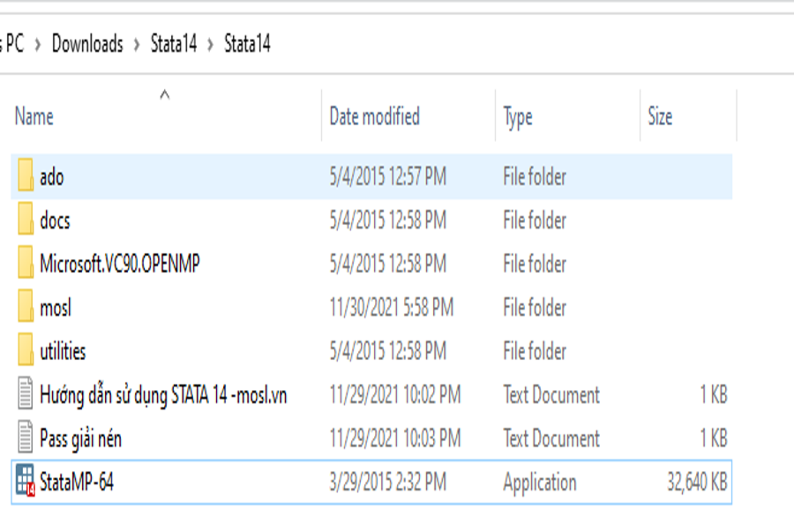Click the date 11/29/2021 10:03 PM
The image size is (794, 532).
pos(395,438)
